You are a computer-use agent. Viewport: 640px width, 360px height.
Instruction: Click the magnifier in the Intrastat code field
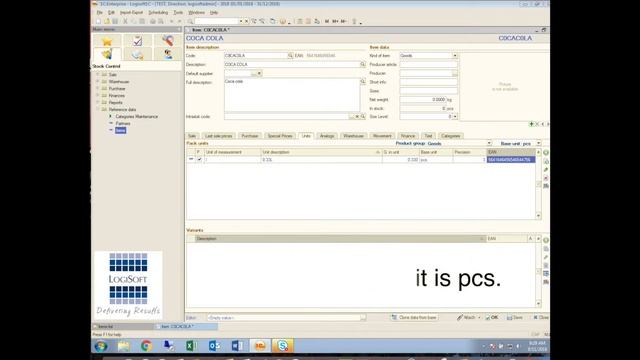pos(363,117)
